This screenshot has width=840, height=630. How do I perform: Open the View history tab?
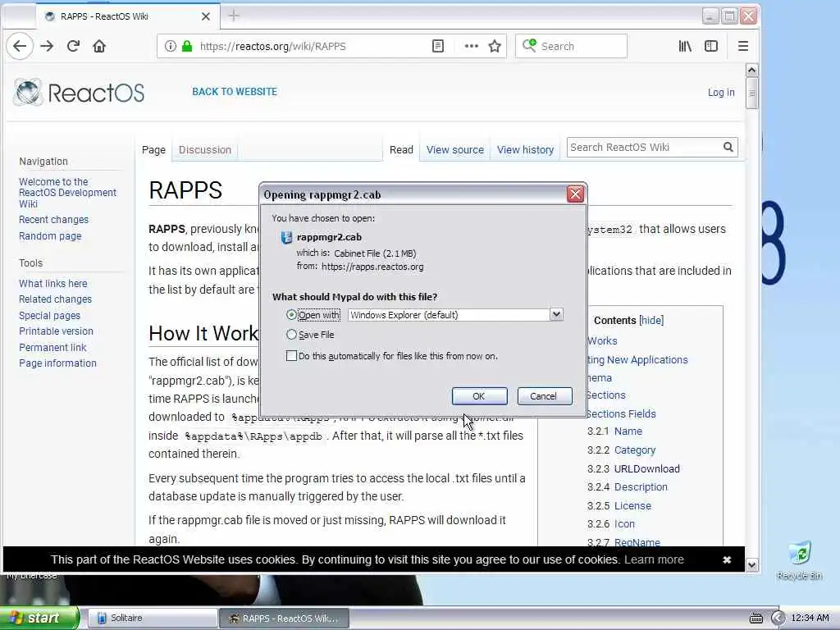(525, 150)
